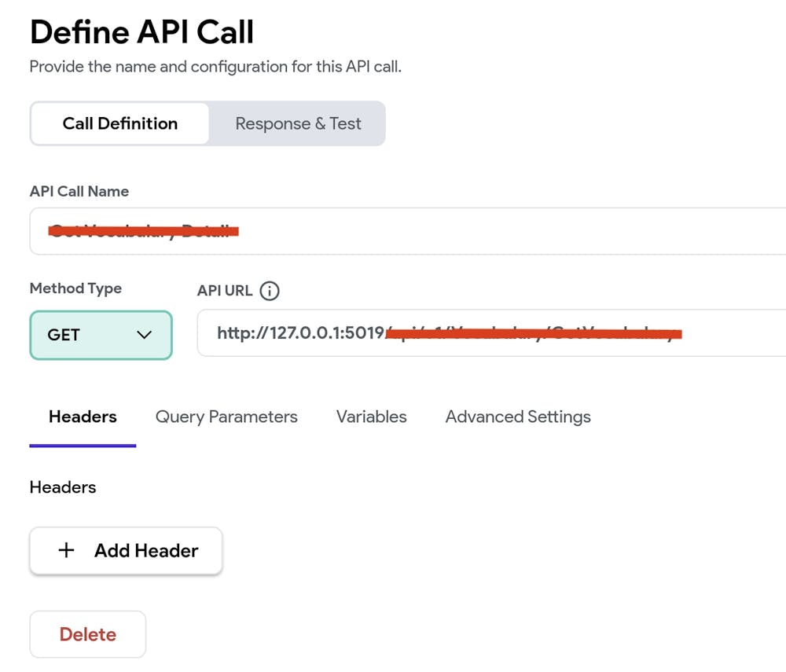This screenshot has width=786, height=672.
Task: Click the plus icon in Add Header
Action: [67, 550]
